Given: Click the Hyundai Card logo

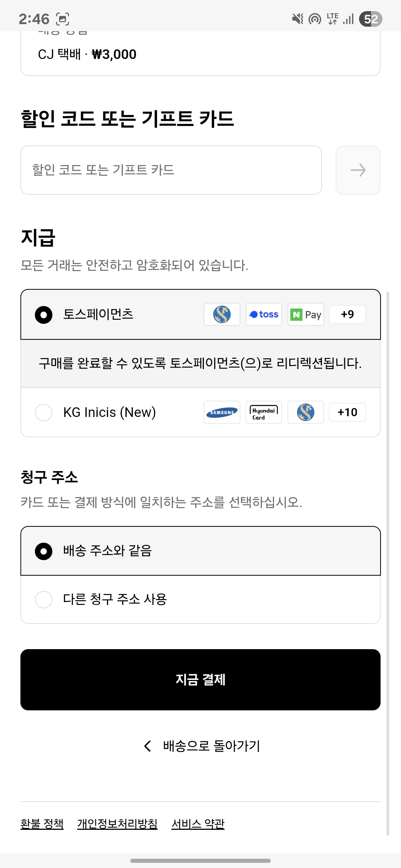Looking at the screenshot, I should tap(264, 412).
